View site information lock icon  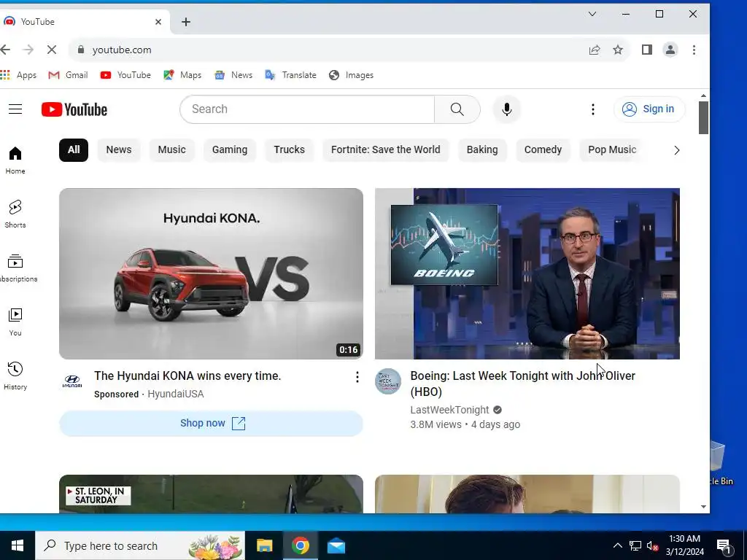[x=80, y=50]
